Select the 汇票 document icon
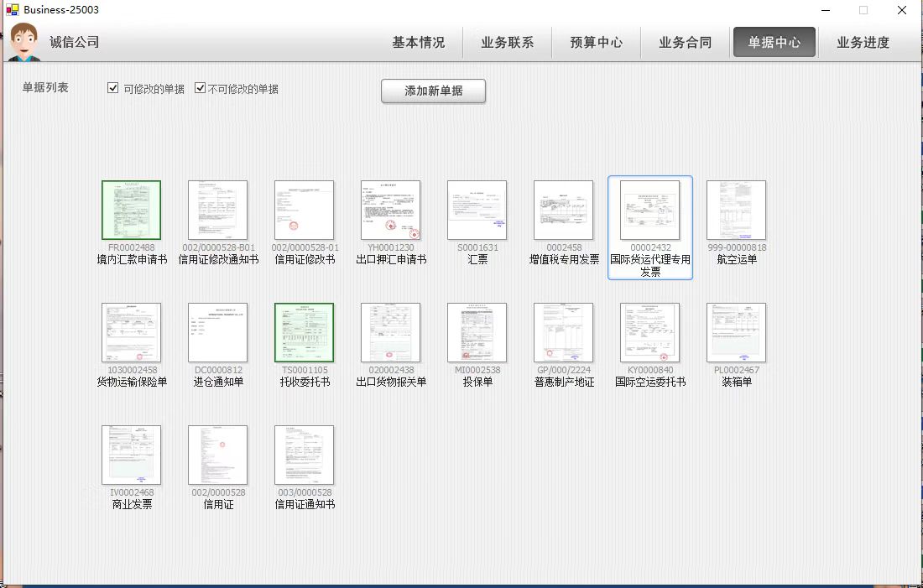The image size is (923, 588). coord(477,211)
